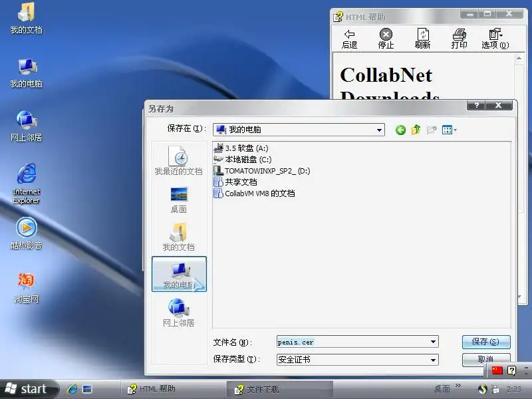Open the 酷热影音 media player icon

click(x=26, y=234)
